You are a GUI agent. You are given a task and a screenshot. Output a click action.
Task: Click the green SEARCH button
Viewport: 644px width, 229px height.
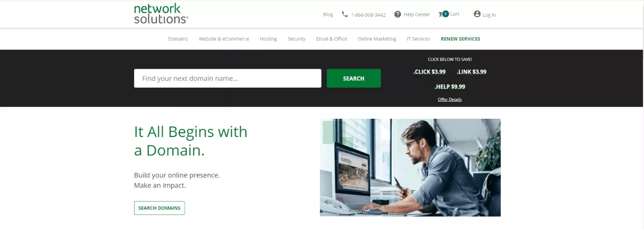tap(354, 78)
